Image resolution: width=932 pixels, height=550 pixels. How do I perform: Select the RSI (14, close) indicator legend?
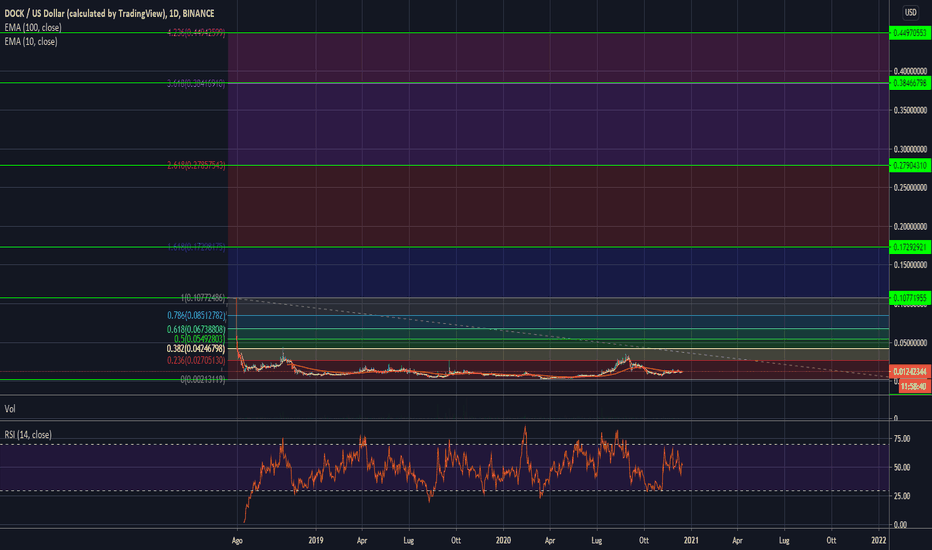click(28, 435)
